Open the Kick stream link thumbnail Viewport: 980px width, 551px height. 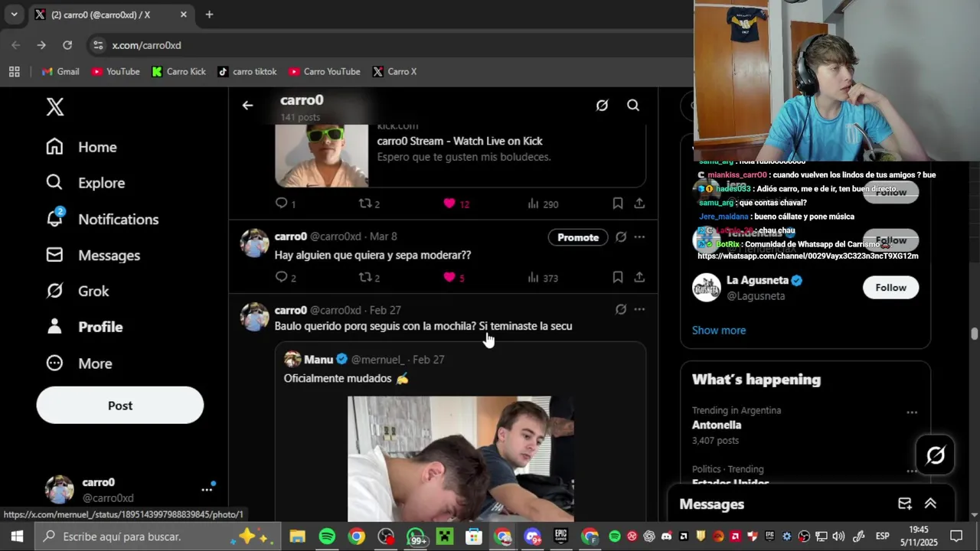tap(322, 155)
